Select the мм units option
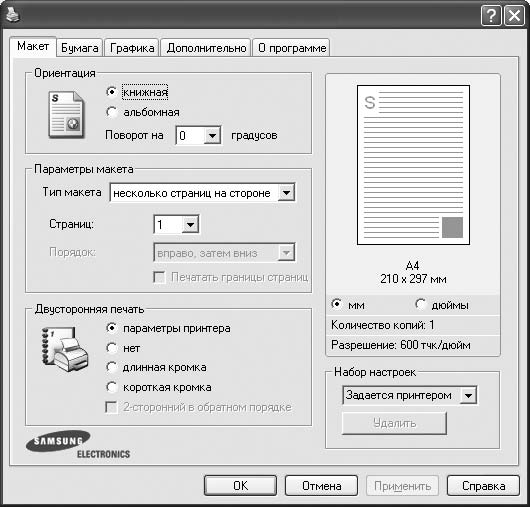 [x=347, y=305]
